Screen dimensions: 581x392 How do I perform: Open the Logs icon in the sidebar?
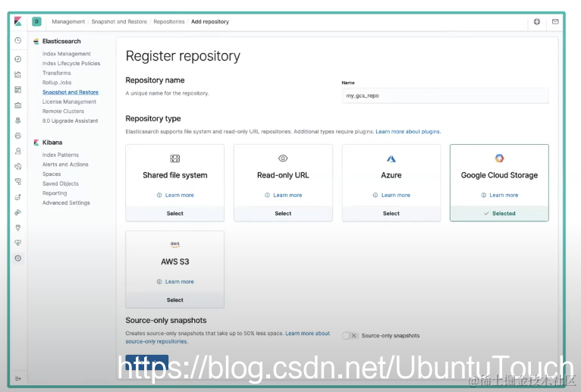tap(17, 166)
